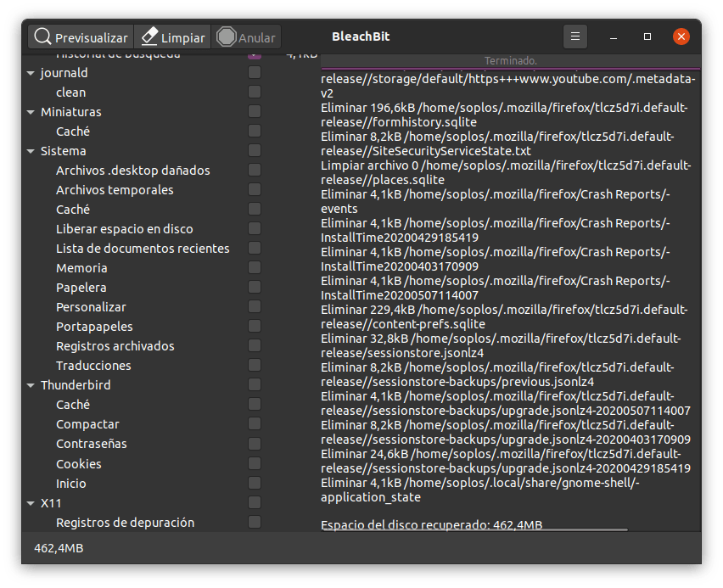Enable Liberar espacio en disco checkbox
The height and width of the screenshot is (588, 723).
[x=255, y=228]
